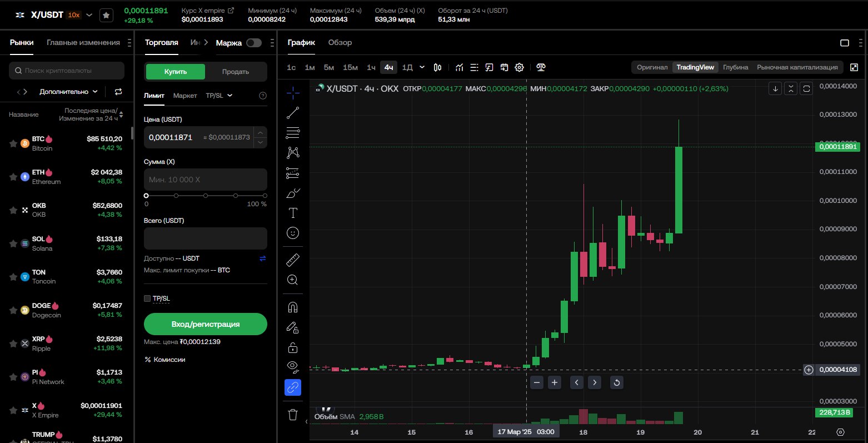Switch chart to Глубина view

click(736, 67)
